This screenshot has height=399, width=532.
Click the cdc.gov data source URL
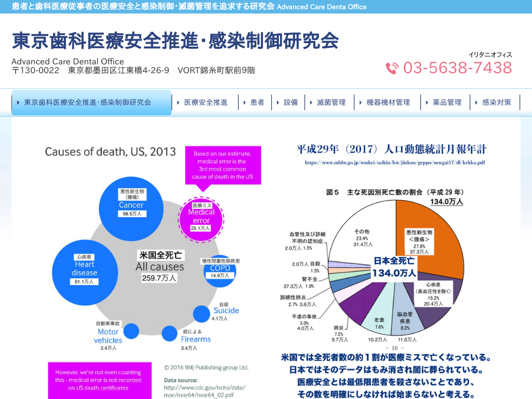point(204,391)
